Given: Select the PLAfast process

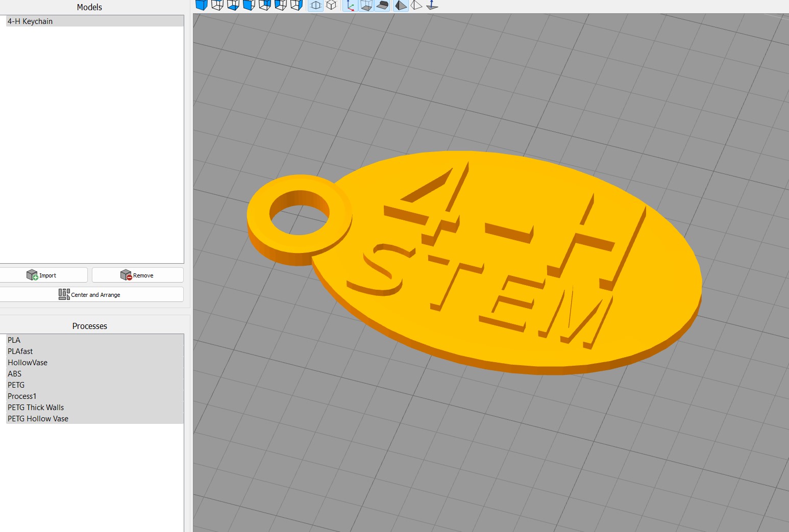Looking at the screenshot, I should (95, 351).
